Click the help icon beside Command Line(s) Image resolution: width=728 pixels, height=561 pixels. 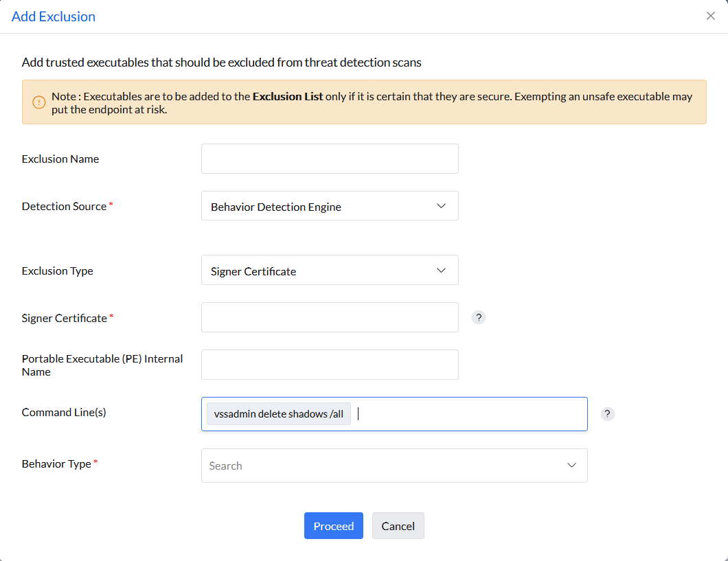[x=607, y=414]
